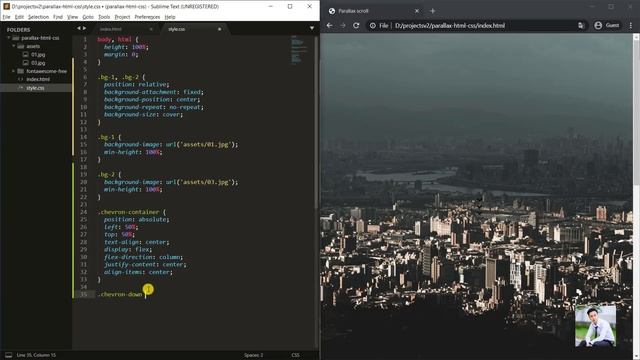Click the browser address bar URL

pyautogui.click(x=450, y=25)
